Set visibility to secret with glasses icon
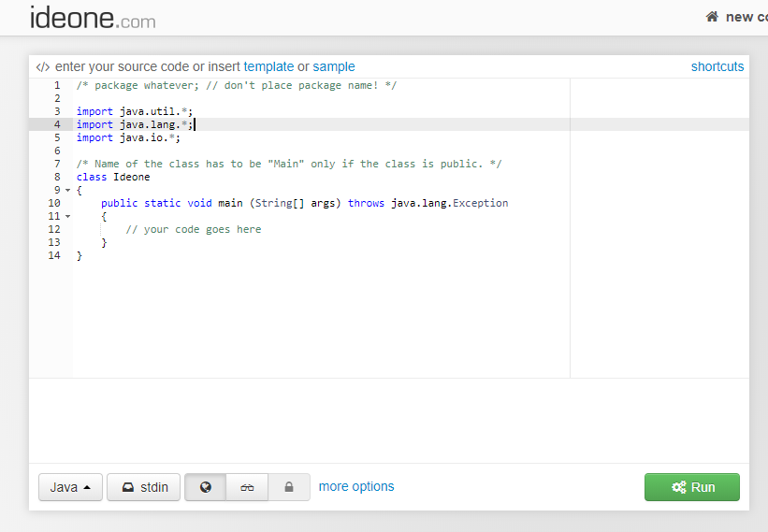Image resolution: width=768 pixels, height=532 pixels. (247, 487)
